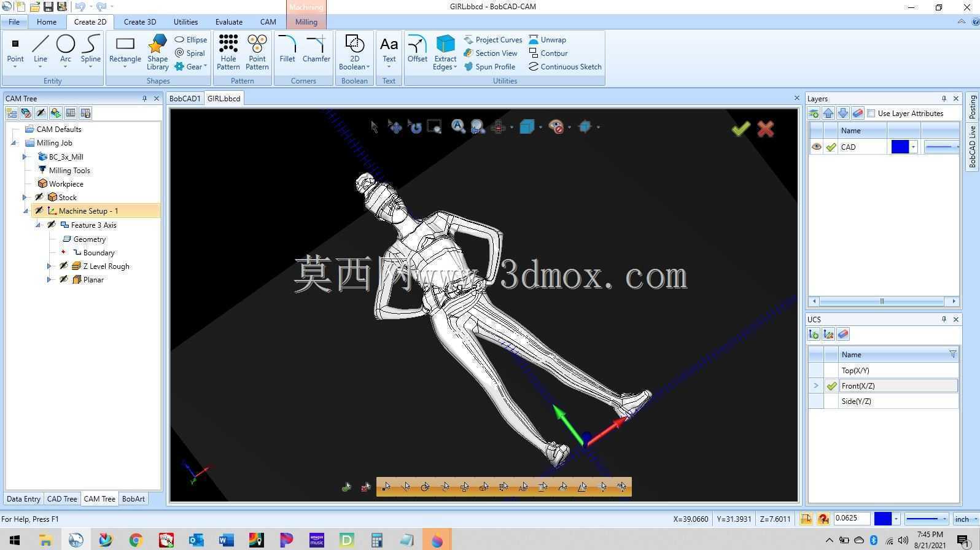The height and width of the screenshot is (550, 980).
Task: Toggle active checkmark for Front(X/Z) UCS
Action: (831, 386)
